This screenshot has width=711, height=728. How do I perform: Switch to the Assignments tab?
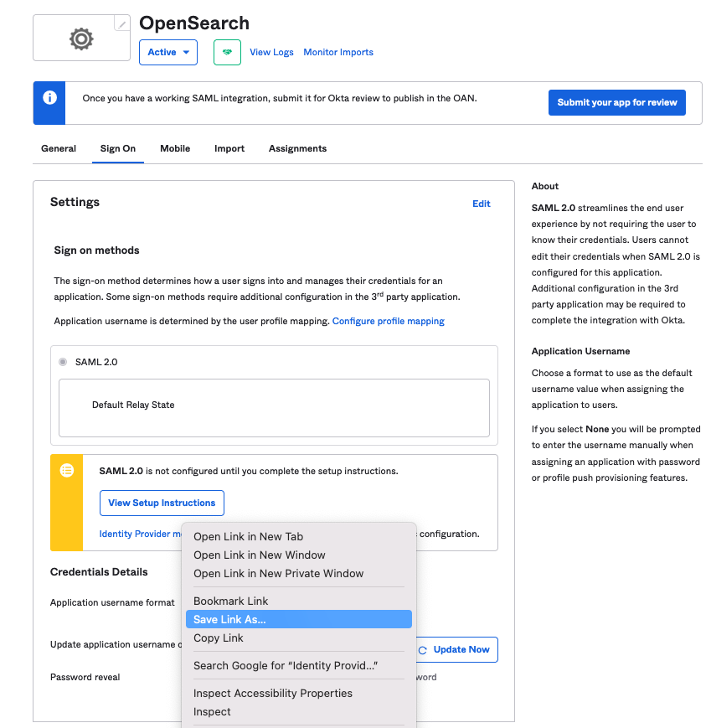click(x=297, y=148)
